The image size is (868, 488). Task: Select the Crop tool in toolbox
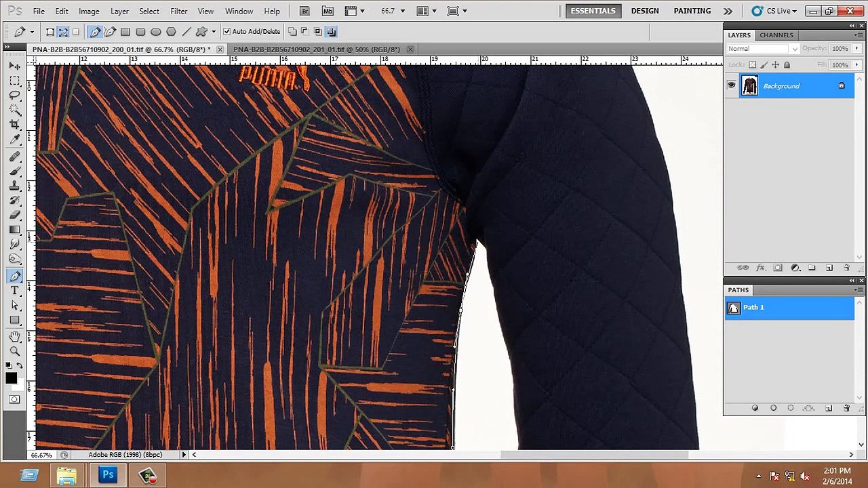point(15,124)
